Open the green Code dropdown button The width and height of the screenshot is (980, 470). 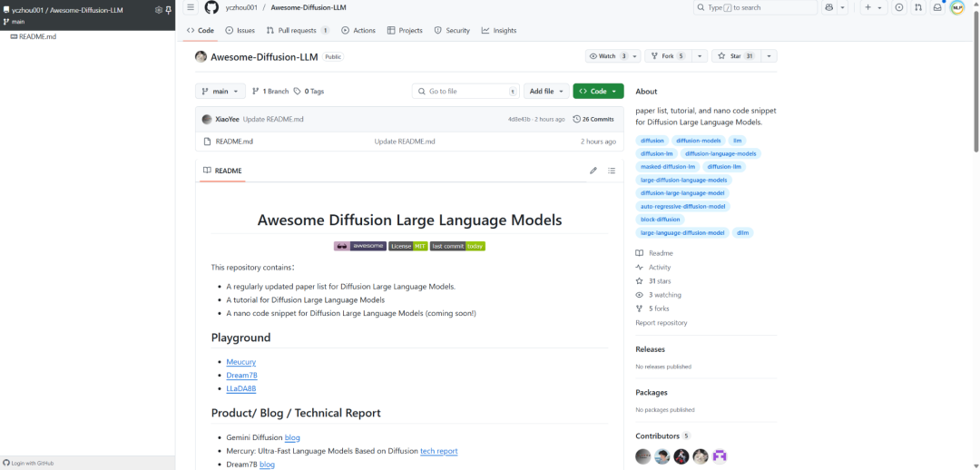click(598, 92)
